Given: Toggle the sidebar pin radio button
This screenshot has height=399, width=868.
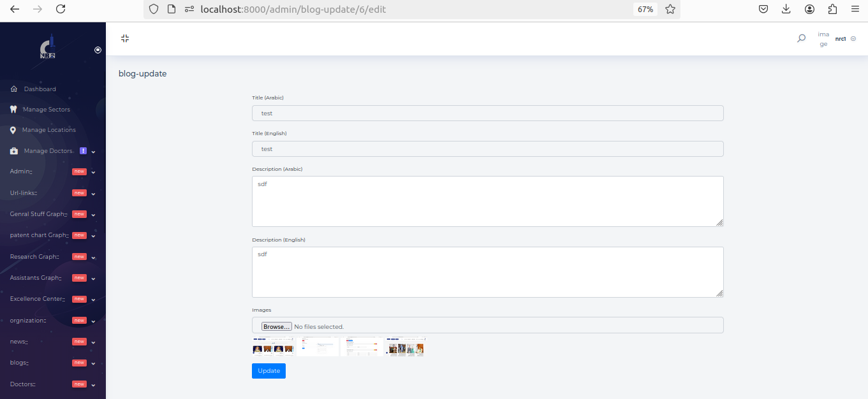Looking at the screenshot, I should coord(98,50).
